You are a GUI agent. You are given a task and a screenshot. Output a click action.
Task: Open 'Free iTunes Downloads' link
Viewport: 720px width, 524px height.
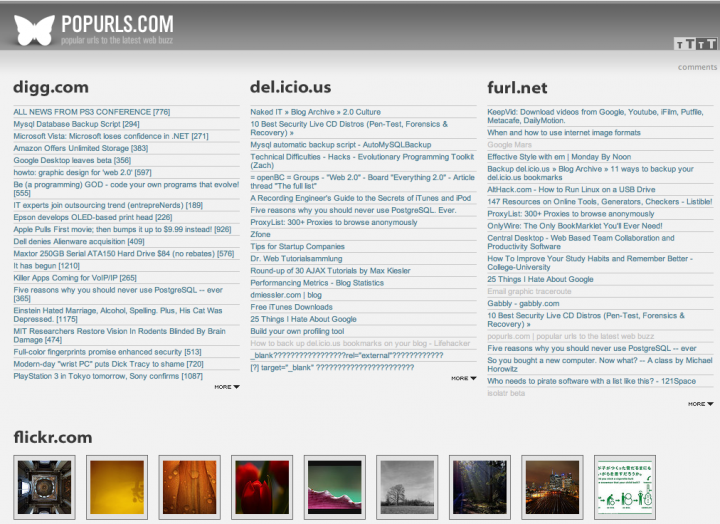click(291, 307)
